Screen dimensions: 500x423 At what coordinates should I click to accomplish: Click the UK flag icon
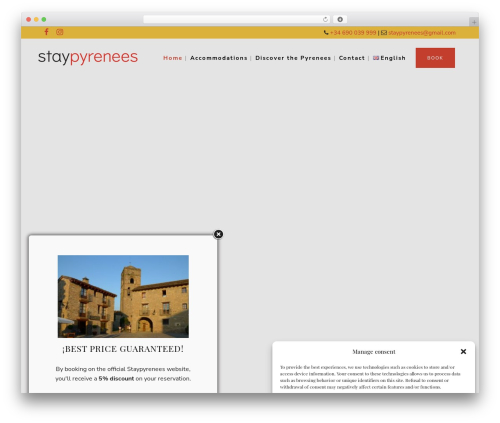click(376, 58)
